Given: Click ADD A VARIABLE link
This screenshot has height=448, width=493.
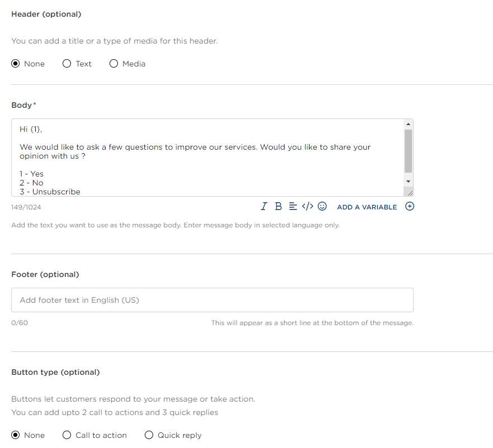Looking at the screenshot, I should tap(367, 207).
